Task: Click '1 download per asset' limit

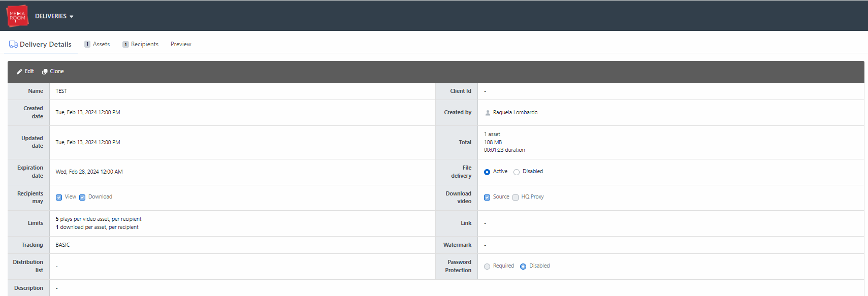Action: coord(97,227)
